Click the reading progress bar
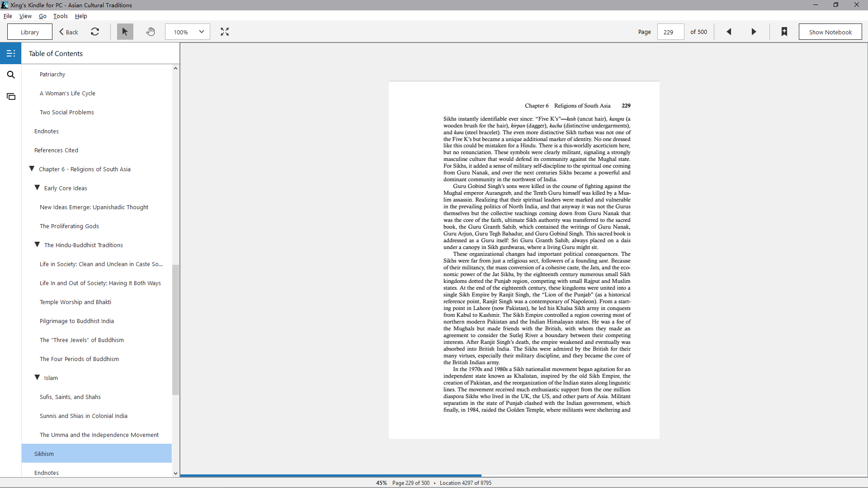This screenshot has width=868, height=488. tap(524, 475)
